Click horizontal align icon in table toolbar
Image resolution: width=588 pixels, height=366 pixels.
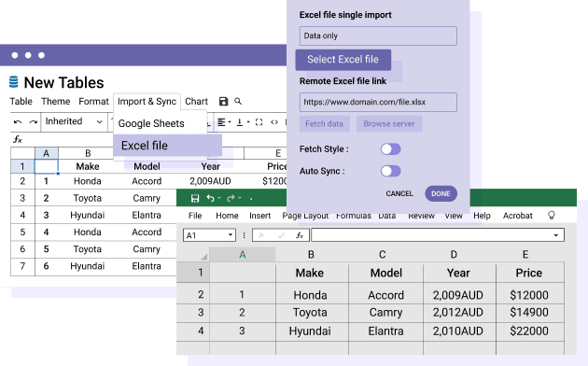point(221,122)
